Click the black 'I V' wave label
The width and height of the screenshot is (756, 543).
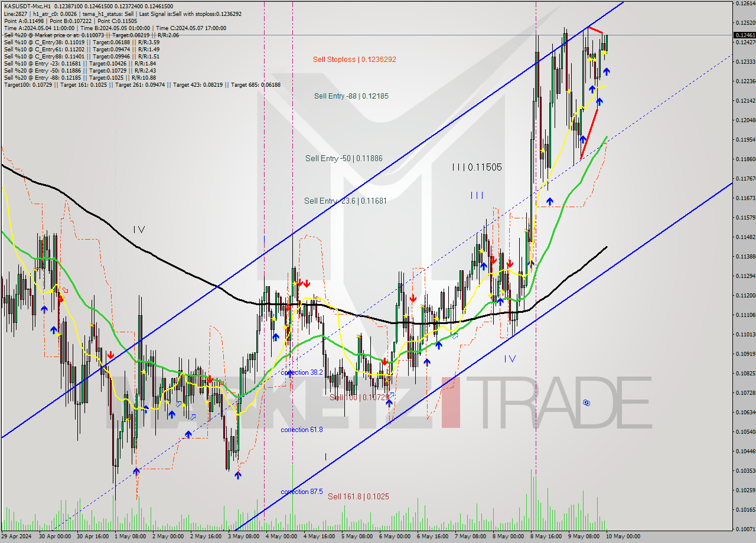click(x=139, y=230)
